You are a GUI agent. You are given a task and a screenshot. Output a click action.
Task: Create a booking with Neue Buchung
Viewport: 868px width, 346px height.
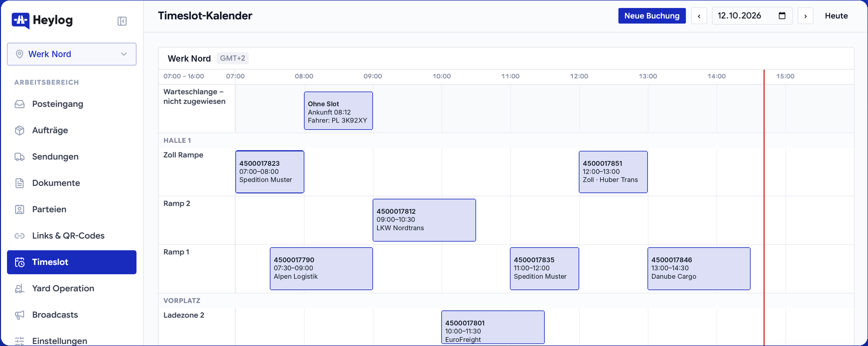click(x=652, y=16)
